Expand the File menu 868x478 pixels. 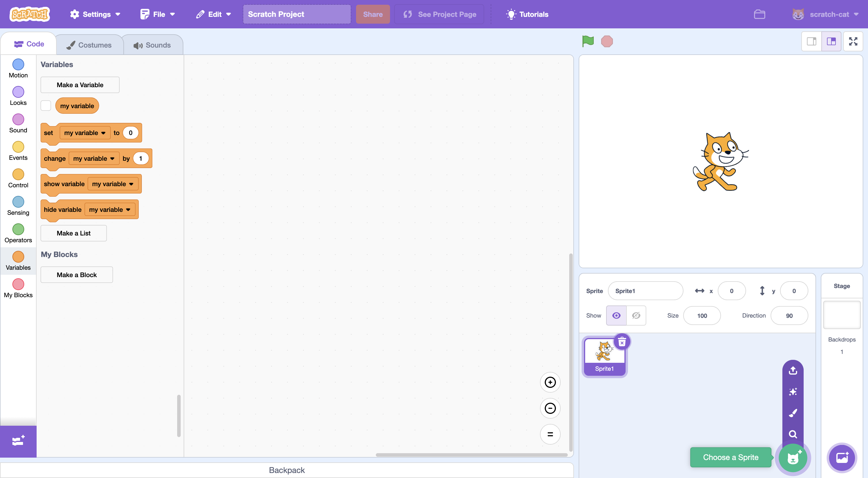157,14
